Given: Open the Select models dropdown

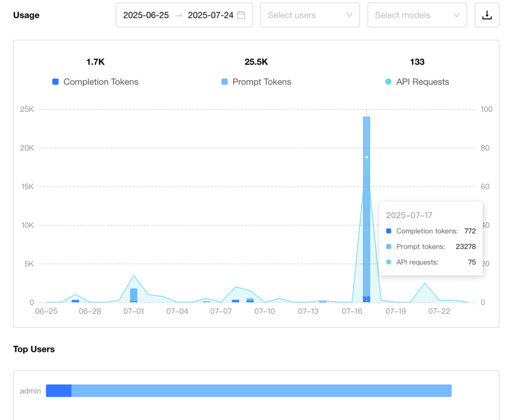Looking at the screenshot, I should 417,15.
